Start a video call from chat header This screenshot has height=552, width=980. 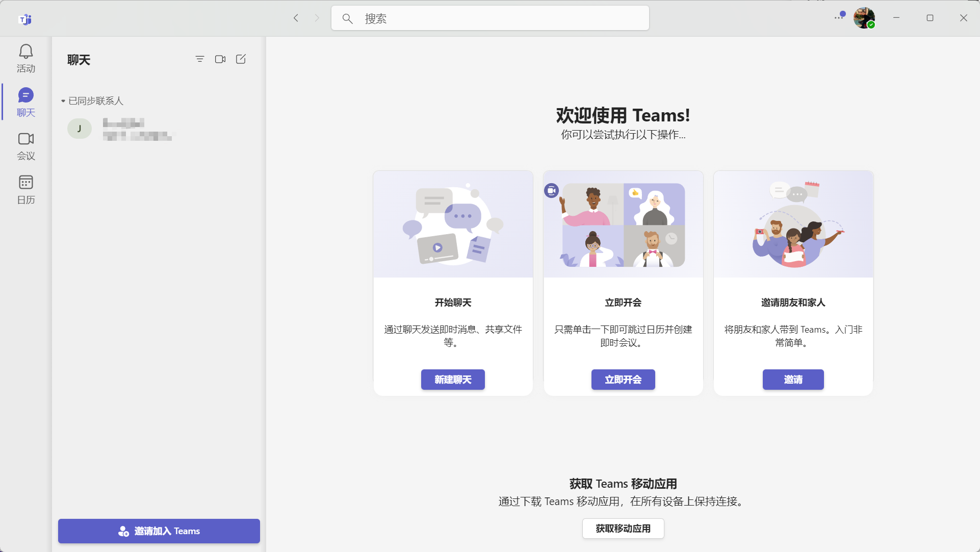click(220, 59)
